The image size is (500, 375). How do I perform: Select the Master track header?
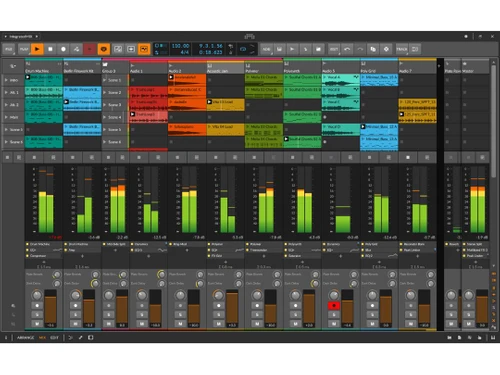coord(475,68)
